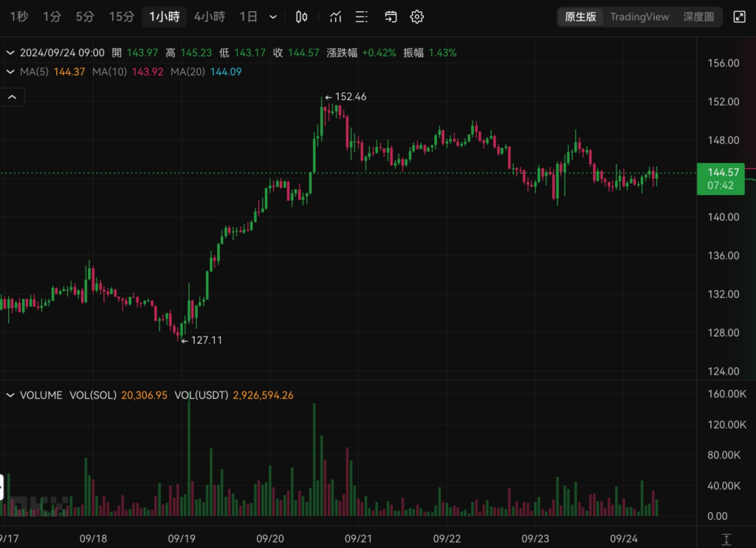Click the 152.00 price axis label

tap(724, 102)
